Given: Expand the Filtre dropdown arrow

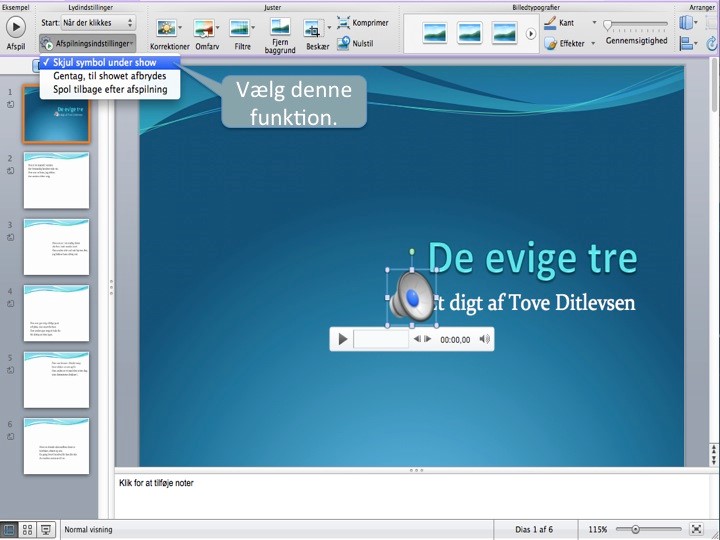Looking at the screenshot, I should [253, 28].
